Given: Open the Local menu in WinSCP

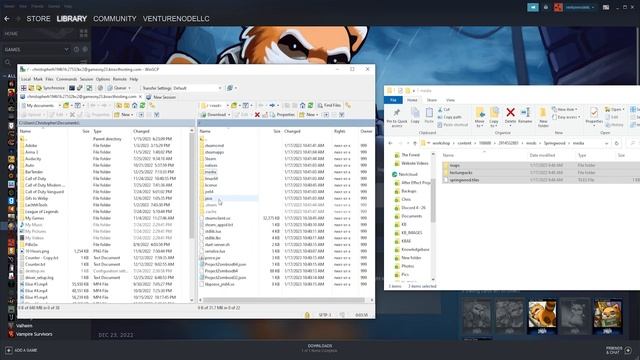Looking at the screenshot, I should tap(26, 79).
